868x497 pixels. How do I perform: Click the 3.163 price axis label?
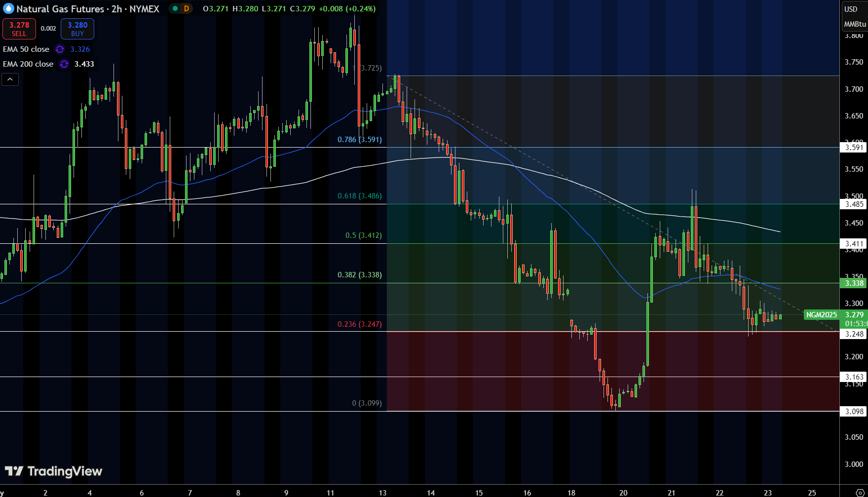click(x=854, y=377)
